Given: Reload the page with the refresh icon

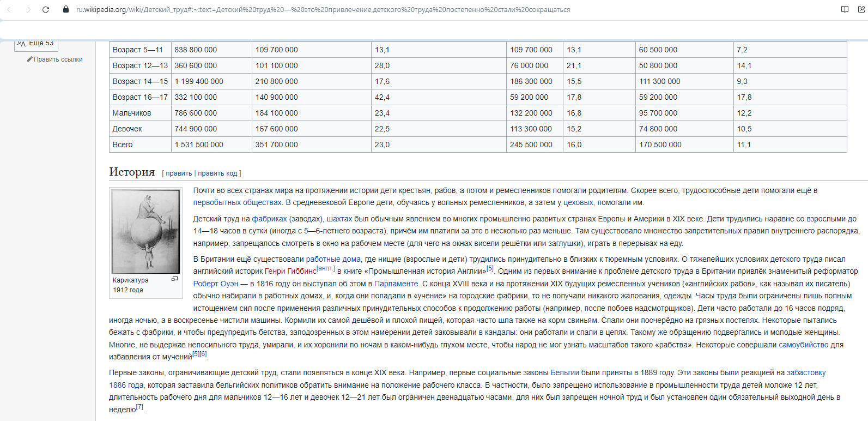Looking at the screenshot, I should [x=46, y=9].
